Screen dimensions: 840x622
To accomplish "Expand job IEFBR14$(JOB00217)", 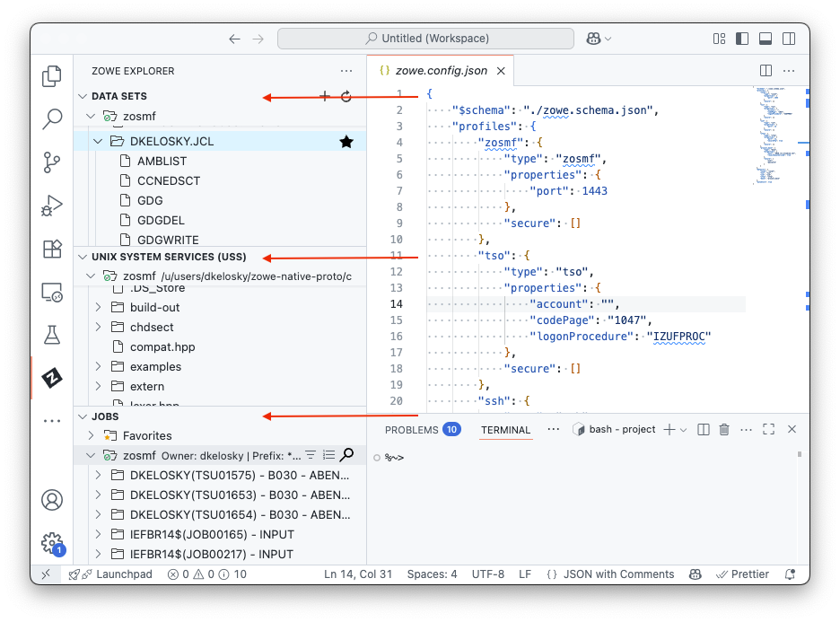I will click(98, 554).
